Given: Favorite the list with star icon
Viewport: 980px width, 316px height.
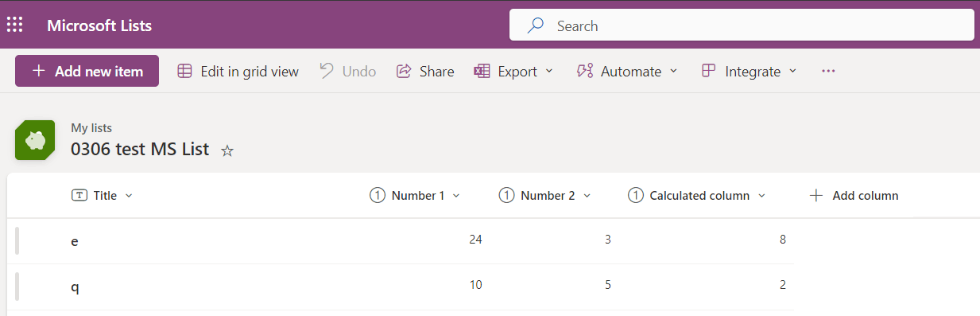Looking at the screenshot, I should coord(227,150).
